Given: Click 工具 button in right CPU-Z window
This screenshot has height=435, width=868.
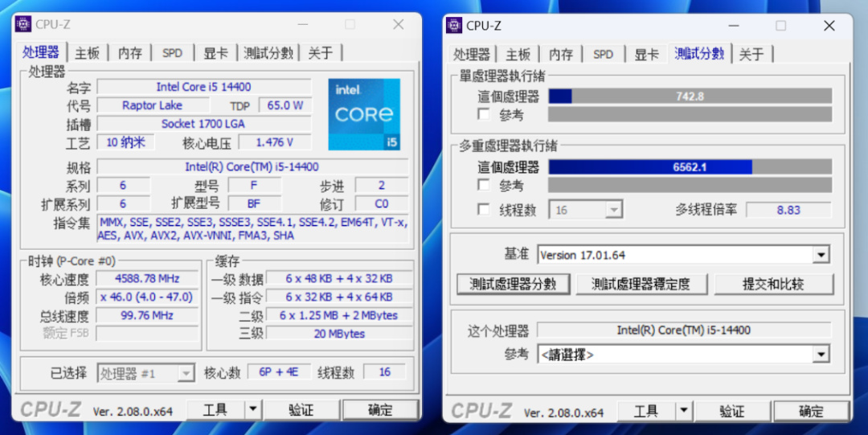Looking at the screenshot, I should (x=646, y=411).
